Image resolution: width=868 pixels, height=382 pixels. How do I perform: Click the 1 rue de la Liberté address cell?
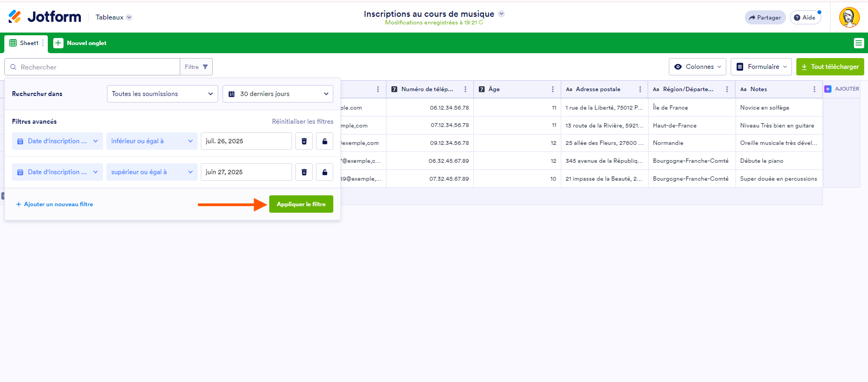click(604, 107)
